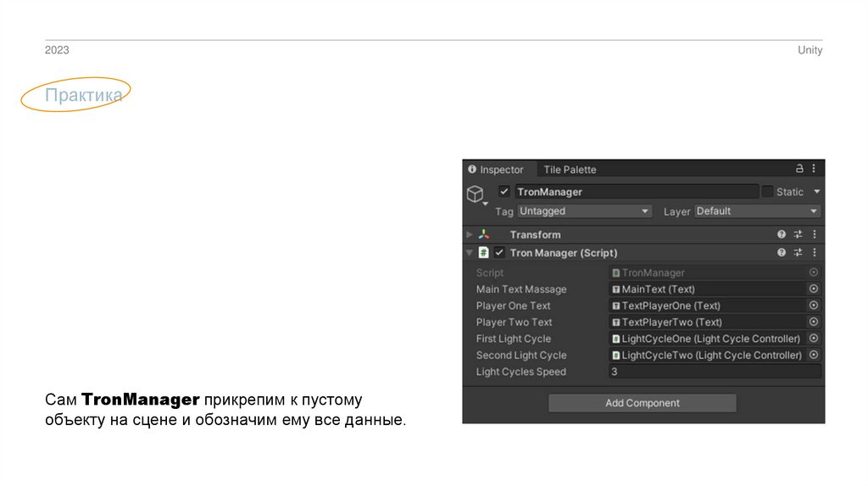Click the LightCycleOne reference field
The height and width of the screenshot is (487, 868).
(x=708, y=339)
